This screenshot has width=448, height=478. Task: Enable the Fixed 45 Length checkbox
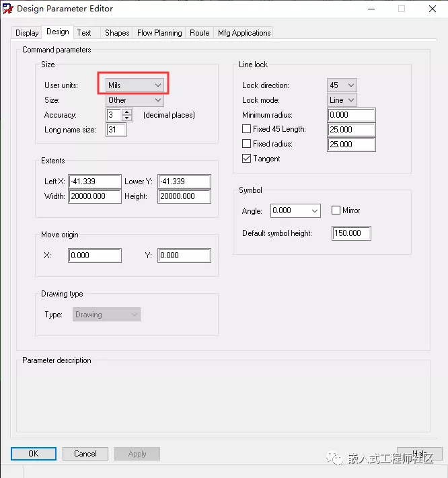pyautogui.click(x=246, y=129)
